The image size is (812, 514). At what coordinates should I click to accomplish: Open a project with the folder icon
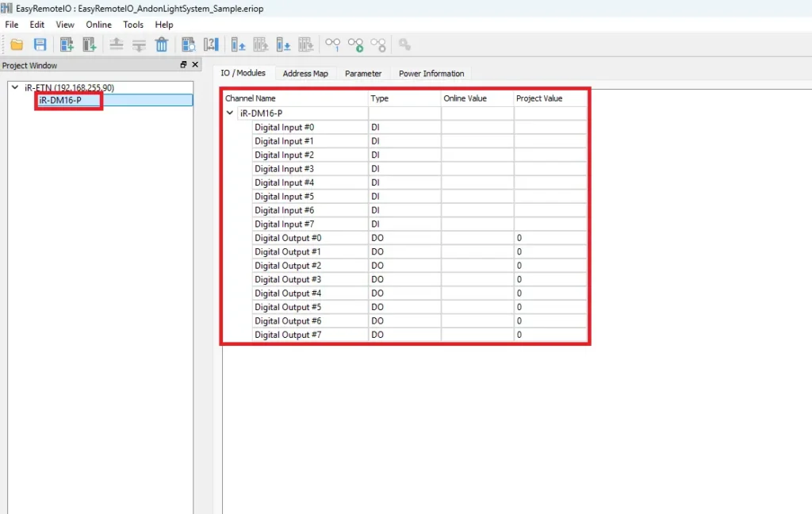click(17, 45)
